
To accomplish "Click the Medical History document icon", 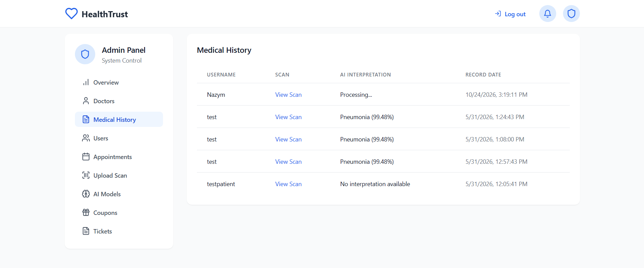I will click(86, 119).
